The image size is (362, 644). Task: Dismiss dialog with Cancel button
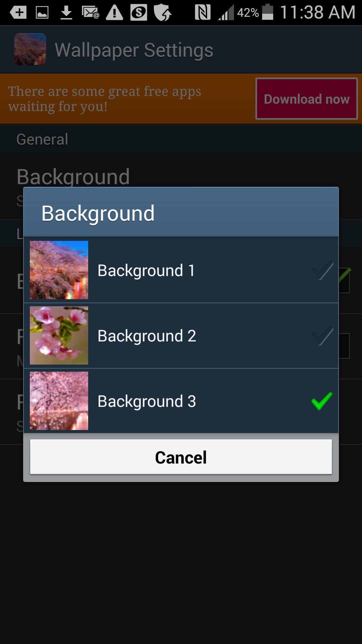[181, 457]
